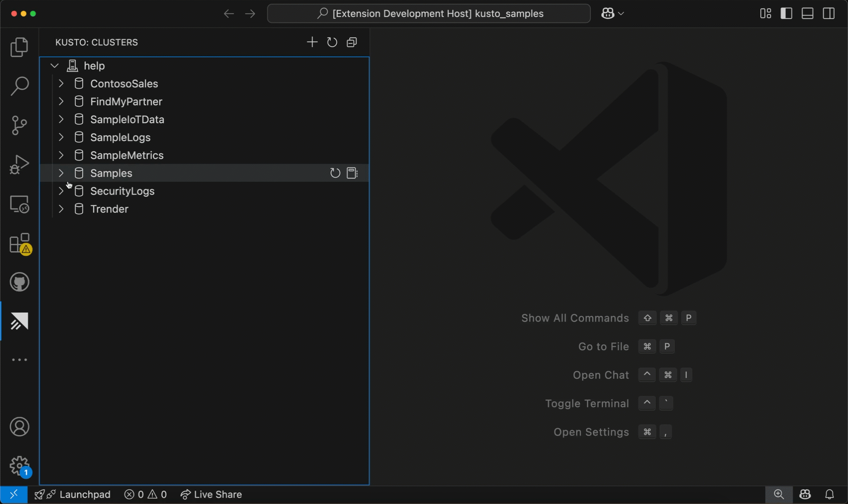Toggle the bottom panel visibility

click(807, 14)
